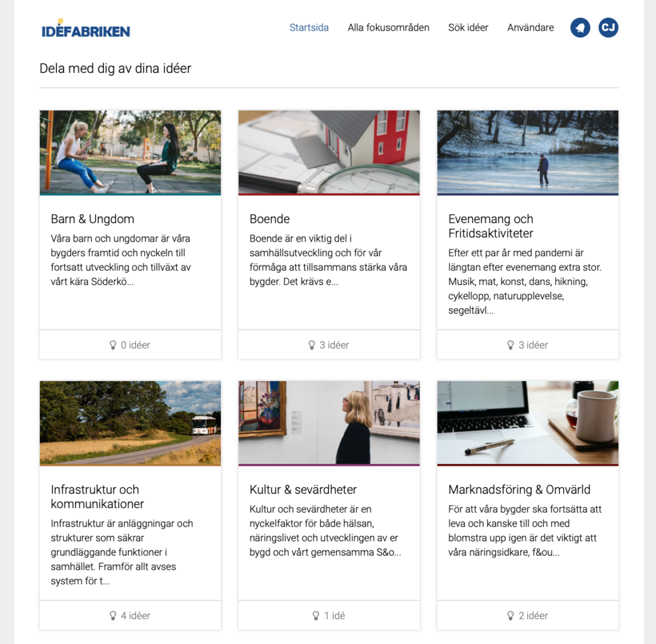Open the Kultur & sevärdheter title
Viewport: 656px width, 644px height.
(x=303, y=490)
